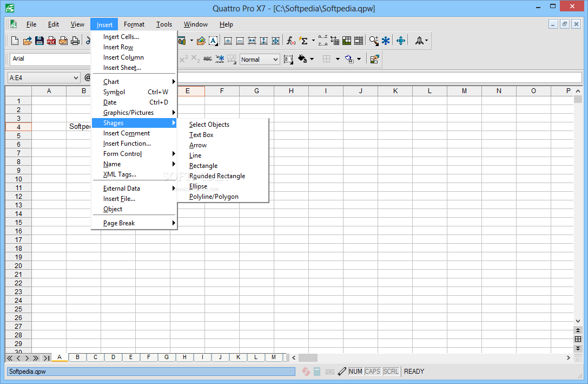Click the blue four-arrow navigation icon
This screenshot has width=588, height=384.
(400, 41)
